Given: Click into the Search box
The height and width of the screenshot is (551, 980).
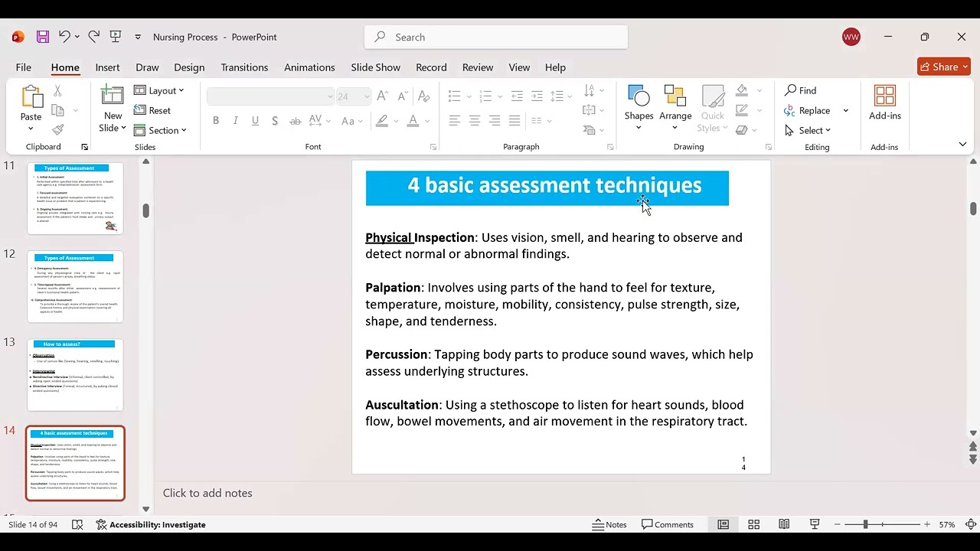Looking at the screenshot, I should click(496, 37).
